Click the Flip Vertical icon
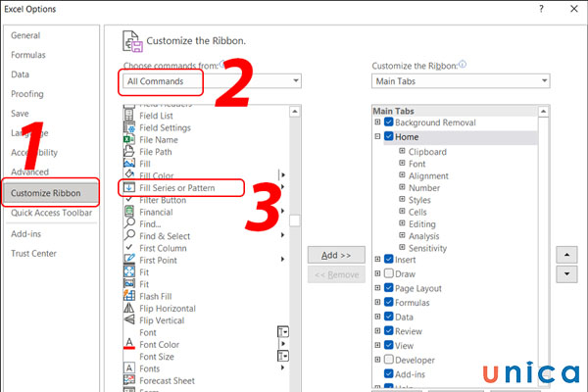 pyautogui.click(x=129, y=320)
